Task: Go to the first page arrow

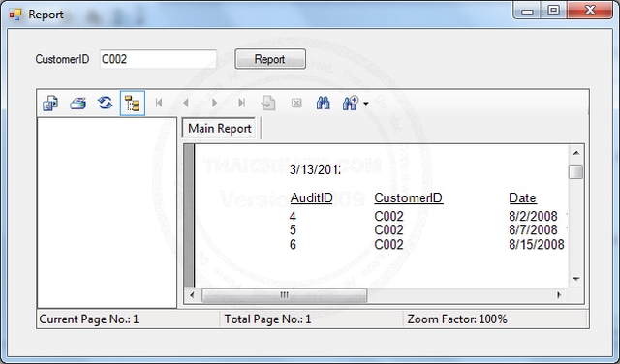Action: tap(159, 104)
